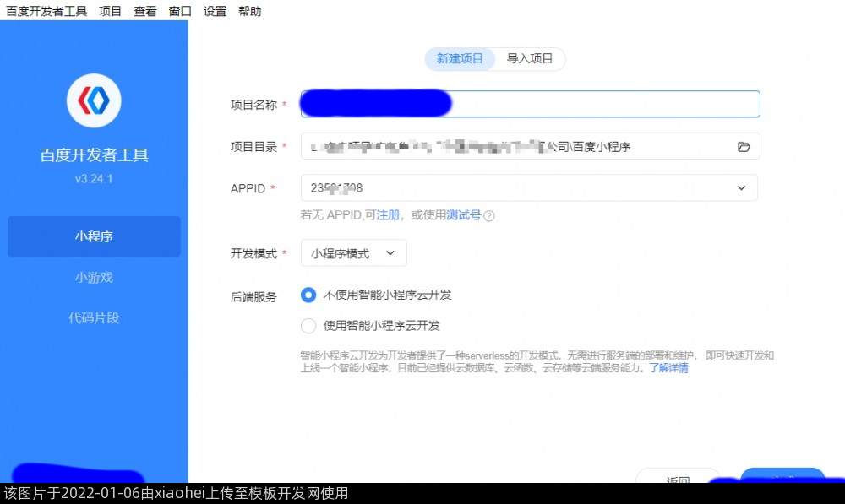Select 小游戏 in the sidebar
The height and width of the screenshot is (504, 845).
[x=94, y=277]
